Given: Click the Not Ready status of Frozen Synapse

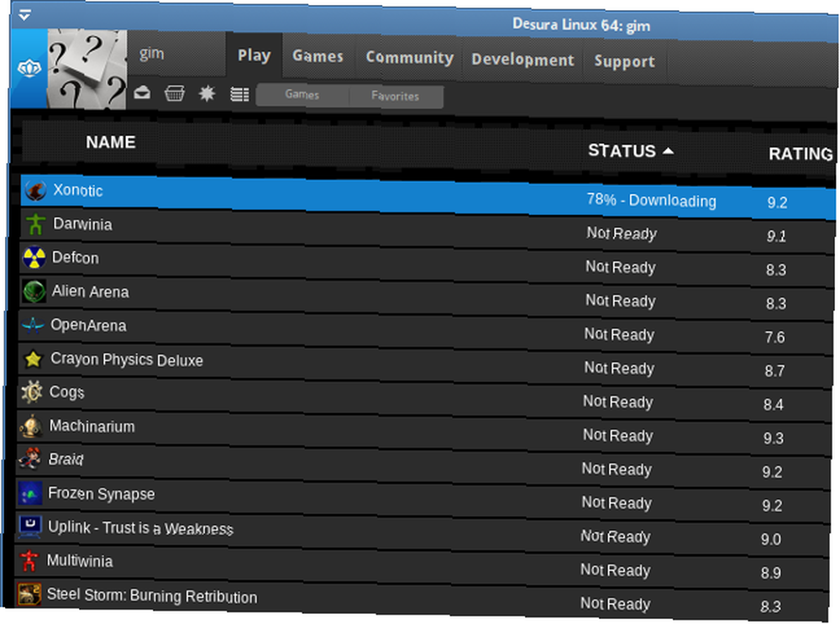Looking at the screenshot, I should (x=617, y=503).
